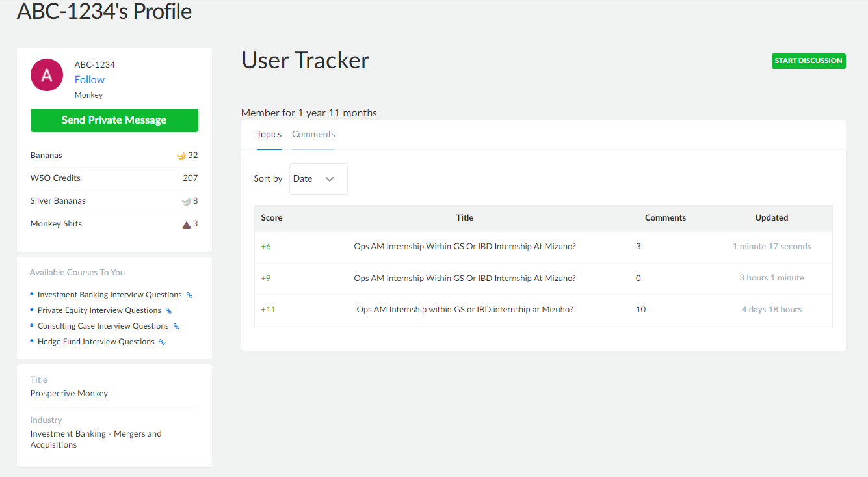Click the Bananas stat label
This screenshot has width=868, height=477.
(46, 156)
